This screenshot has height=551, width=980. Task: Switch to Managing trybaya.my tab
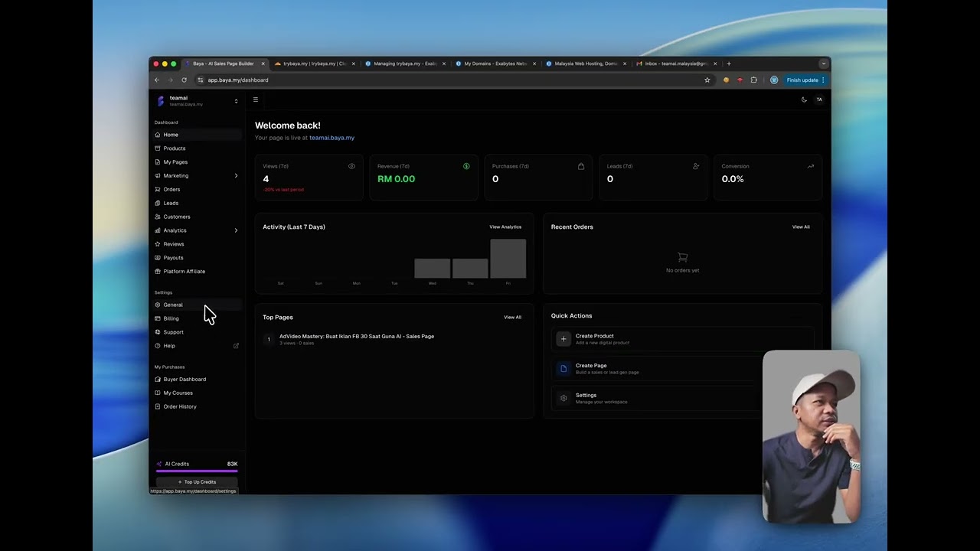tap(404, 64)
